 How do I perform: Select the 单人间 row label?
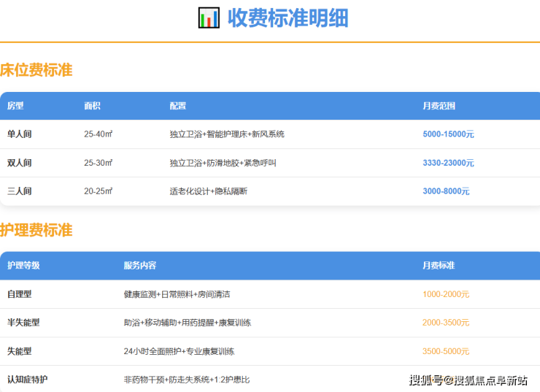coord(20,134)
